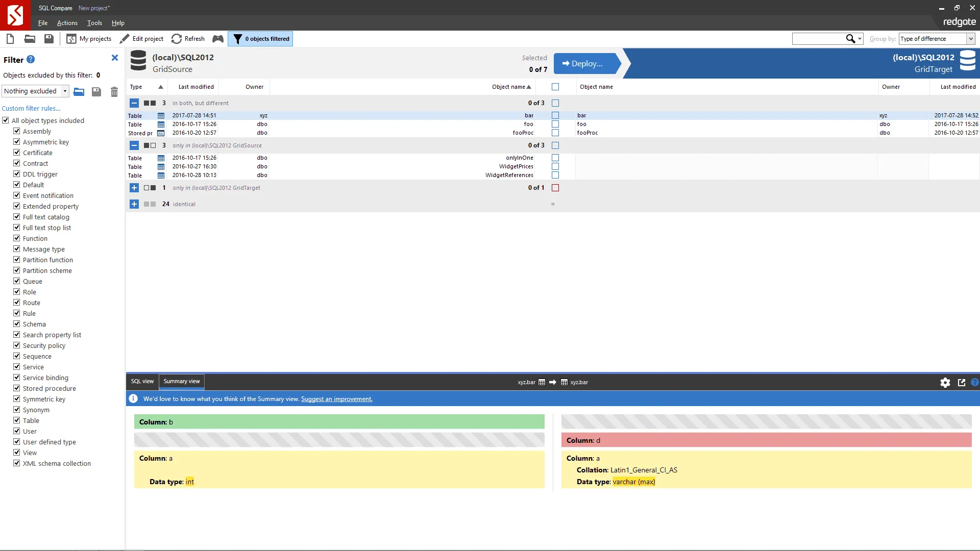Expand the 24 identical objects group
Viewport: 980px width, 551px height.
click(x=134, y=204)
